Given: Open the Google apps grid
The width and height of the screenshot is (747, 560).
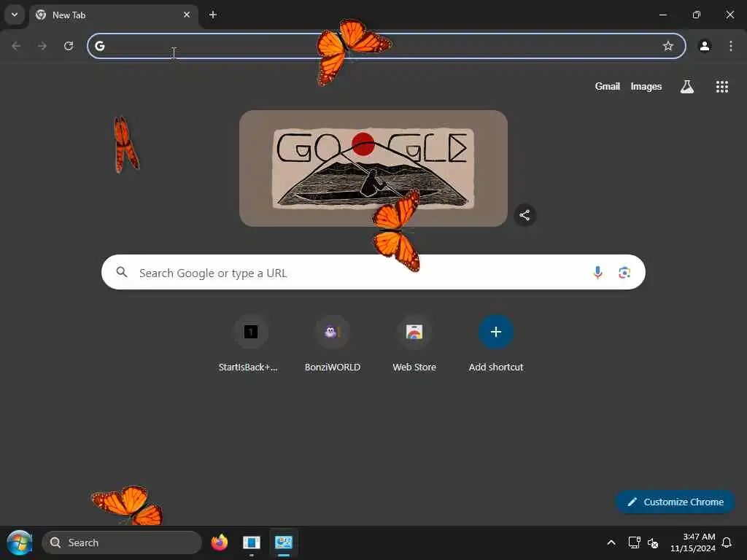Looking at the screenshot, I should (721, 87).
